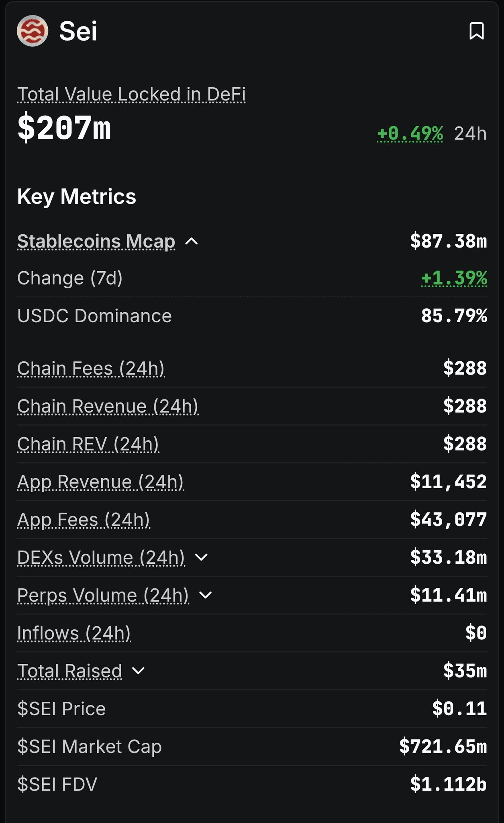The width and height of the screenshot is (504, 823).
Task: Select the Chain REV (24h) label
Action: [88, 444]
